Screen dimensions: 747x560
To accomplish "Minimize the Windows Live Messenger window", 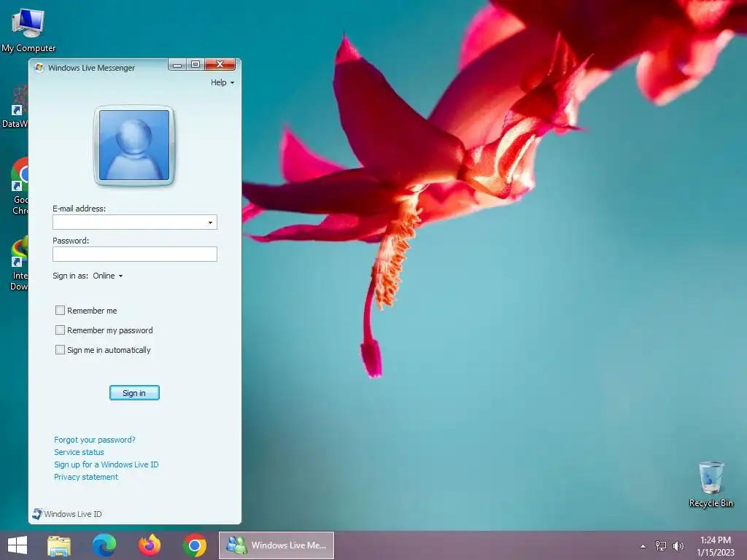I will (177, 65).
